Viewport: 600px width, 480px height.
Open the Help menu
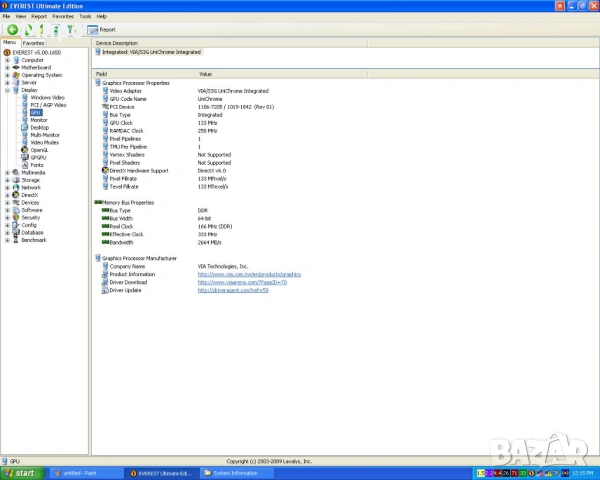(101, 16)
